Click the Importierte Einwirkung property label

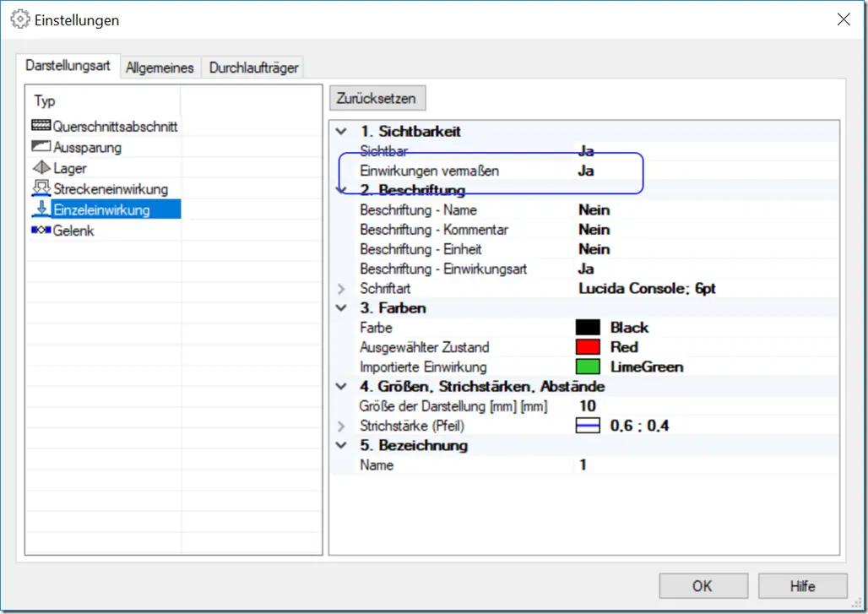point(424,367)
